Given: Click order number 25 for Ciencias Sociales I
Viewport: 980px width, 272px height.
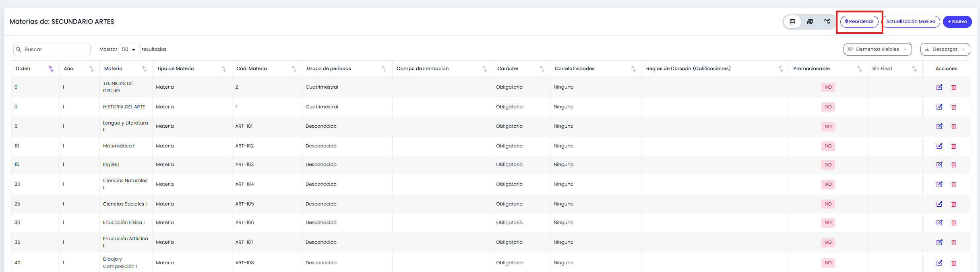Looking at the screenshot, I should 17,204.
